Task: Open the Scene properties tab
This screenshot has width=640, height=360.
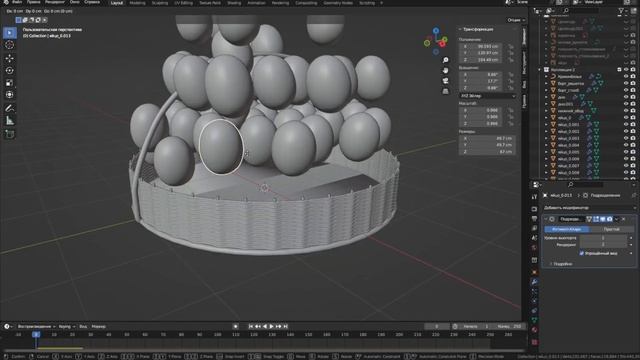Action: pos(534,238)
